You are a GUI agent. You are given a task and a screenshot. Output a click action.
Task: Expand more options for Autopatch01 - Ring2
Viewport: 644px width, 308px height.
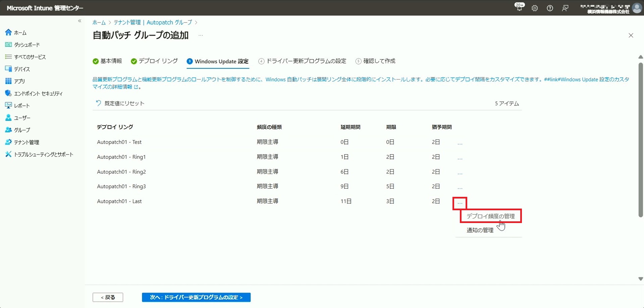[460, 173]
